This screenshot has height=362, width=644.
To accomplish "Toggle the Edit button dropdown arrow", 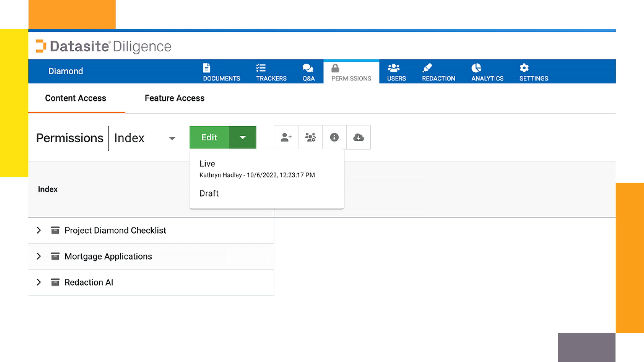I will coord(243,137).
